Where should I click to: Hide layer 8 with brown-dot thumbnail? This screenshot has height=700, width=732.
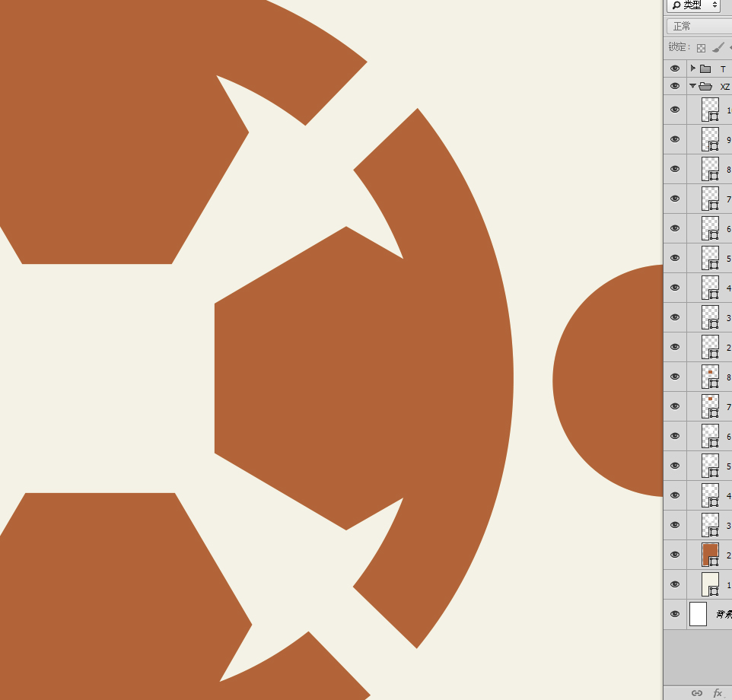coord(675,377)
